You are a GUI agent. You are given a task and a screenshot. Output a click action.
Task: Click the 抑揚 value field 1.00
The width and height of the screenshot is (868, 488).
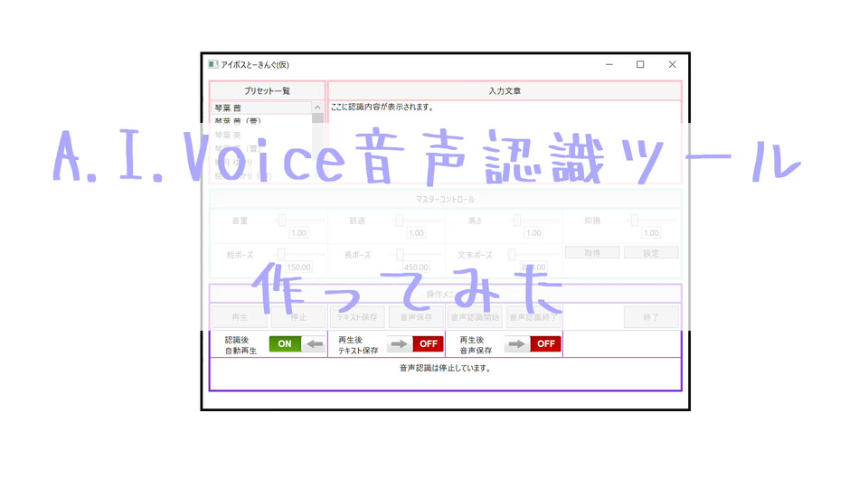click(651, 233)
